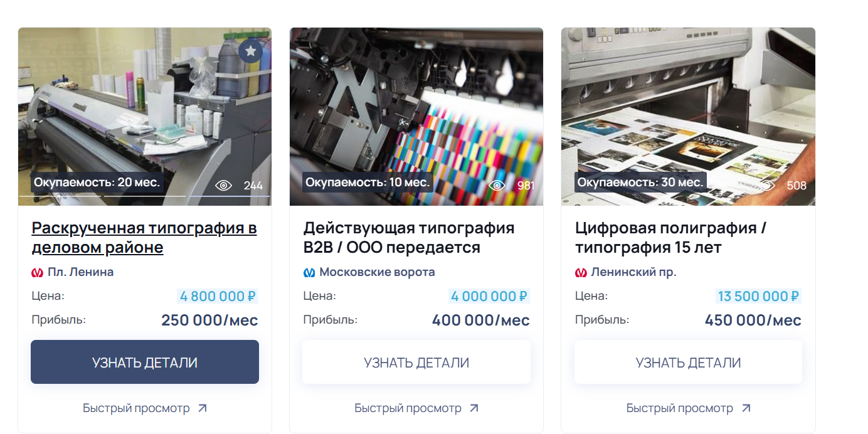Click the dark УЗНАТЬ ДЕТАЛИ button on first card
The width and height of the screenshot is (868, 434).
145,362
